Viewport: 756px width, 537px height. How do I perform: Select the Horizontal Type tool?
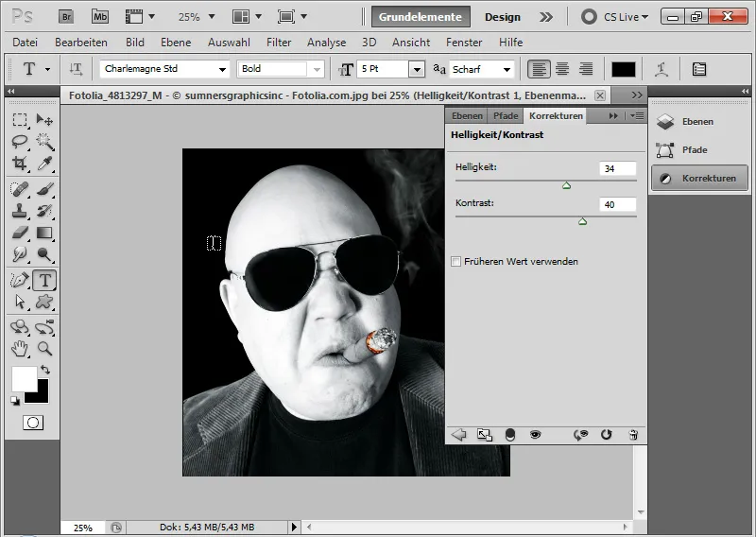44,281
